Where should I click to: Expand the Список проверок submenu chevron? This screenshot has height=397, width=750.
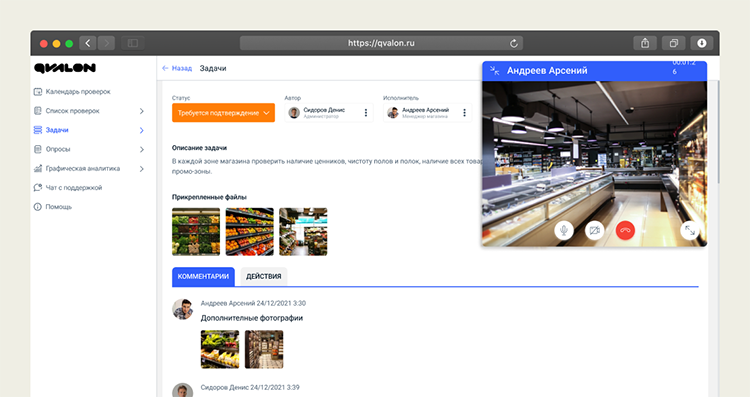tap(142, 111)
